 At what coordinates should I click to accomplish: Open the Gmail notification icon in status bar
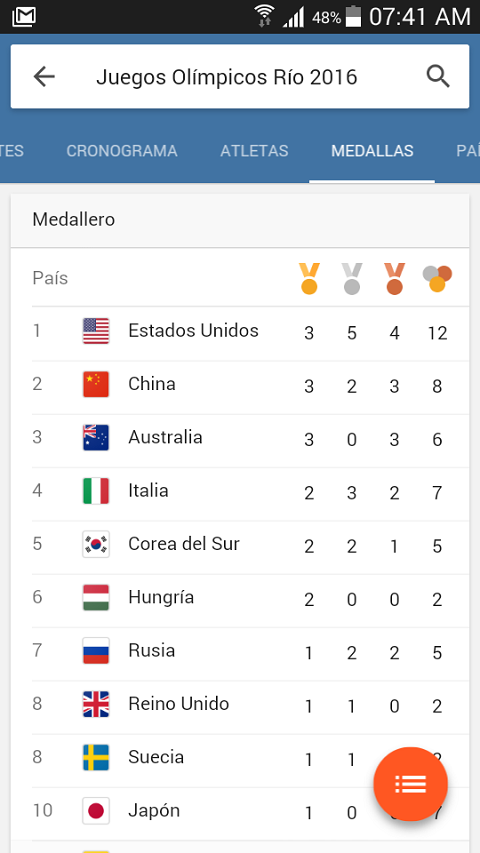(23, 16)
